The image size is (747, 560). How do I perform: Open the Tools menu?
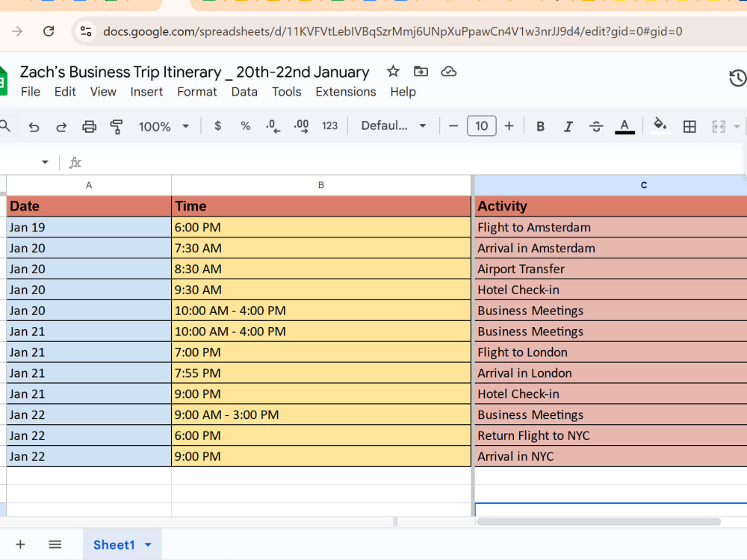coord(287,92)
